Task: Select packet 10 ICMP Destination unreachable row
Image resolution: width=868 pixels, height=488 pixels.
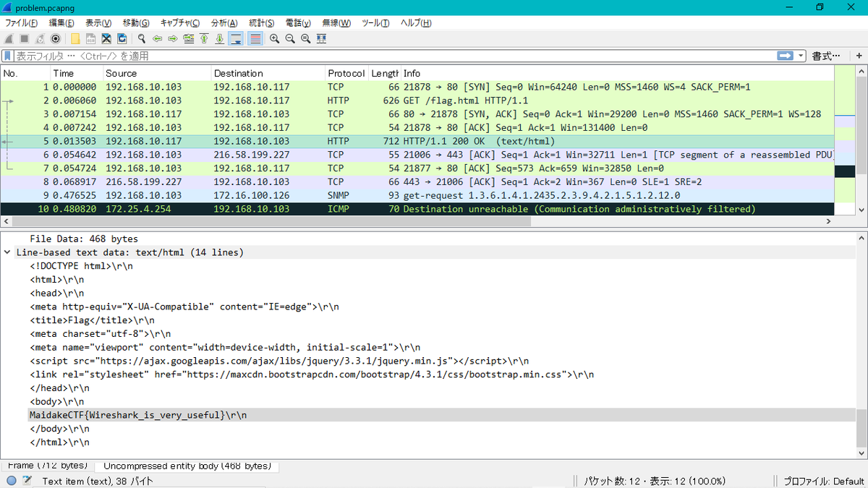Action: point(417,209)
